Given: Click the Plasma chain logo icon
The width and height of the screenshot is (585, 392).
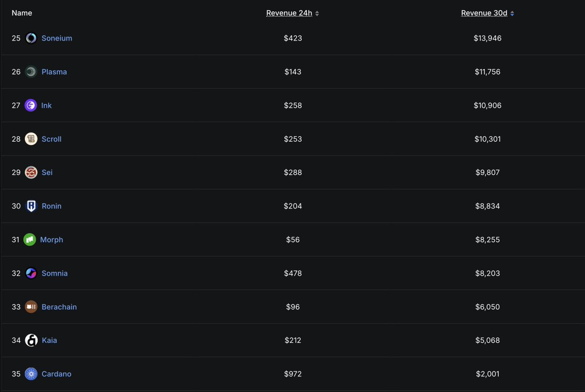Looking at the screenshot, I should [31, 72].
